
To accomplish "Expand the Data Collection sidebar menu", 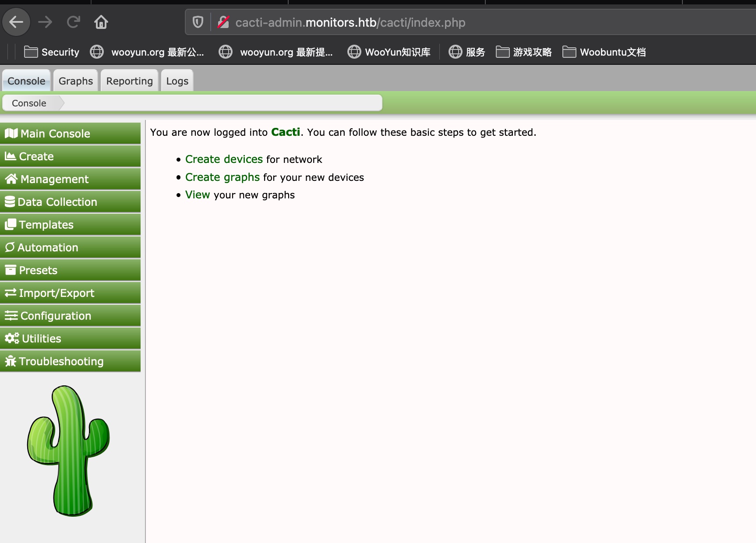I will 70,202.
